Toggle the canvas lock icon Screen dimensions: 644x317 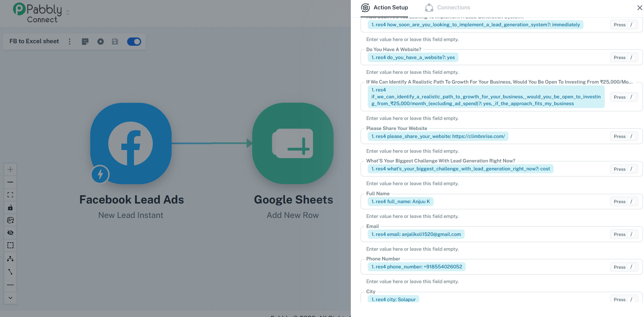tap(10, 207)
